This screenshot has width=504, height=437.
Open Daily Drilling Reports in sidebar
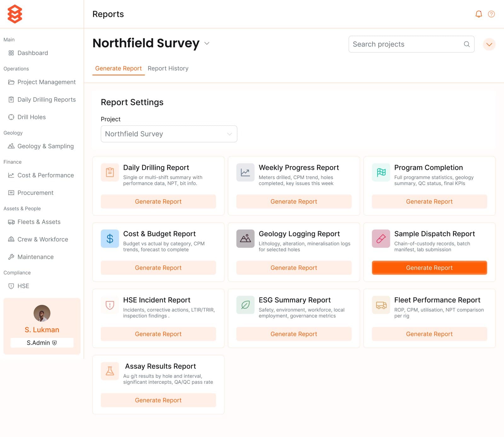pyautogui.click(x=42, y=100)
